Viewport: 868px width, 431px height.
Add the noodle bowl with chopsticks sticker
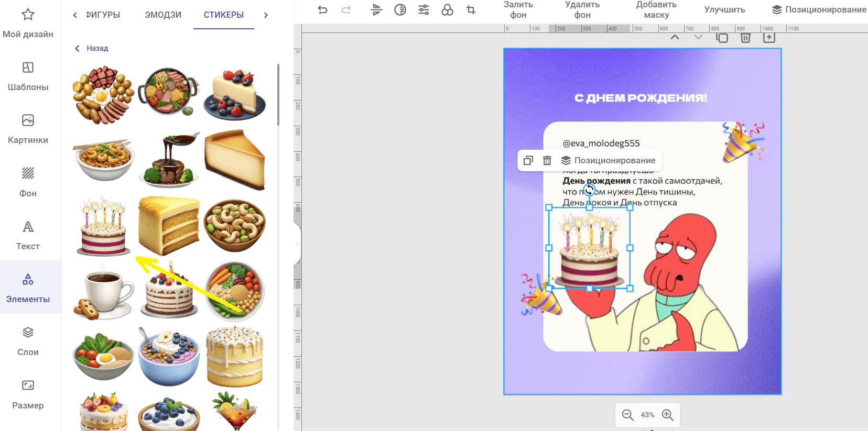(103, 160)
